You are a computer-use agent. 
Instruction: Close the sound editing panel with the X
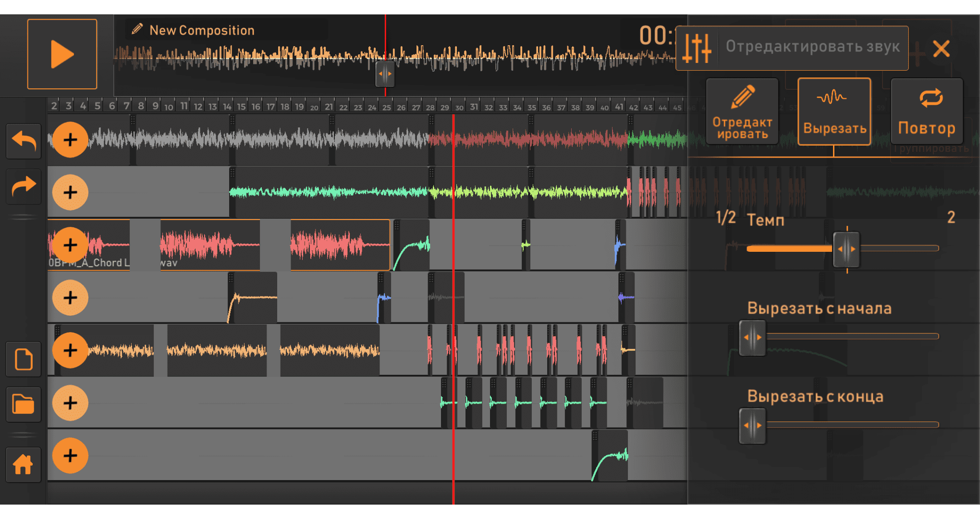coord(941,49)
